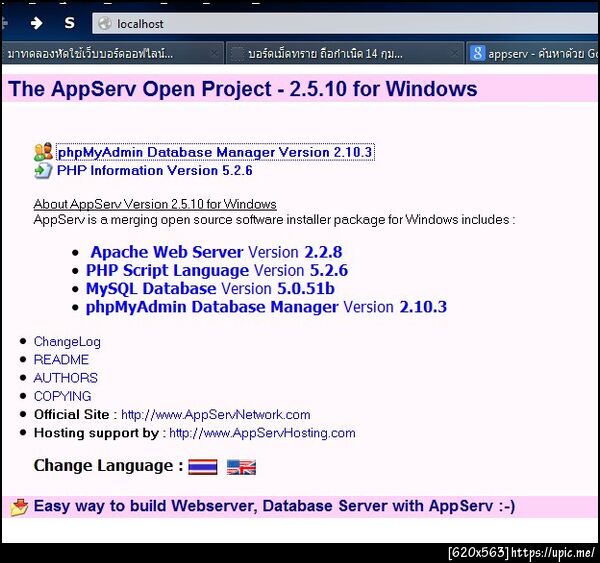Open the README link
This screenshot has height=563, width=600.
61,360
